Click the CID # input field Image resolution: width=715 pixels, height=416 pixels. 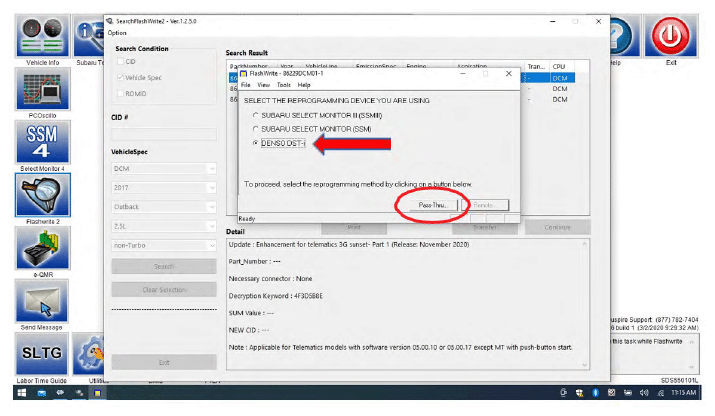click(x=164, y=134)
